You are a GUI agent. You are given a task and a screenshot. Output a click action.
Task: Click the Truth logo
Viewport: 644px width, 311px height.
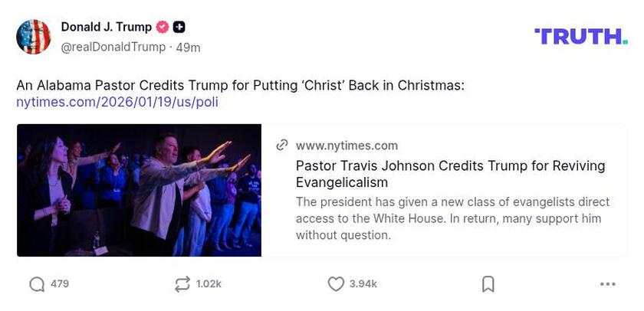tap(580, 36)
